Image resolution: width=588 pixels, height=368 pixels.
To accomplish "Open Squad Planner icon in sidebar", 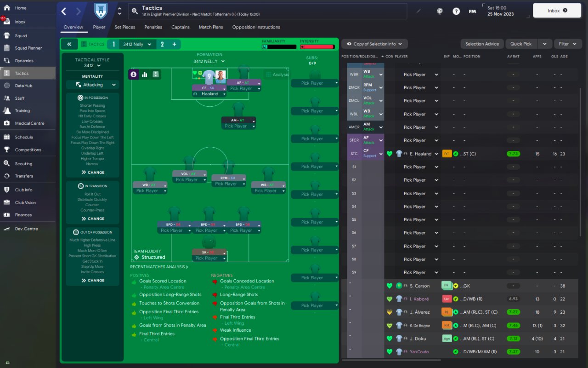I will tap(6, 48).
